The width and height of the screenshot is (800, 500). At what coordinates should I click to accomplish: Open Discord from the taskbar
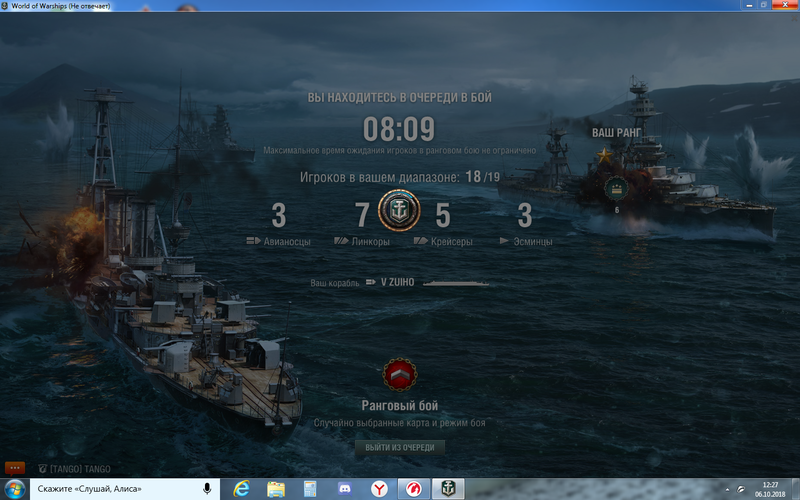[x=344, y=489]
